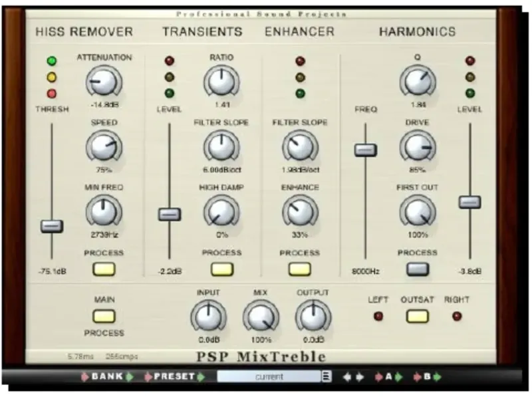
Task: Click the -3.8dB harmonics level value
Action: click(x=469, y=271)
